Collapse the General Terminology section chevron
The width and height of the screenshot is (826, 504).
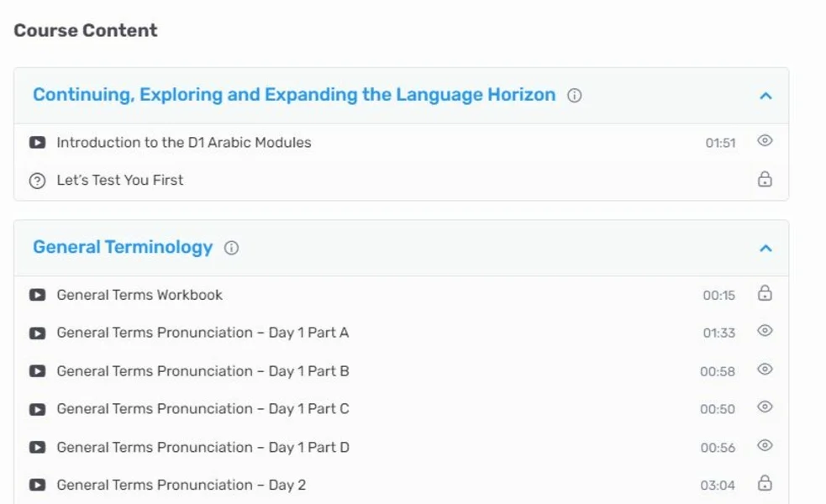tap(766, 248)
